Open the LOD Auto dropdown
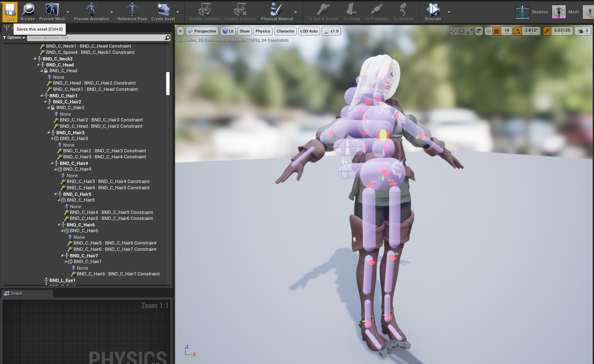 309,31
